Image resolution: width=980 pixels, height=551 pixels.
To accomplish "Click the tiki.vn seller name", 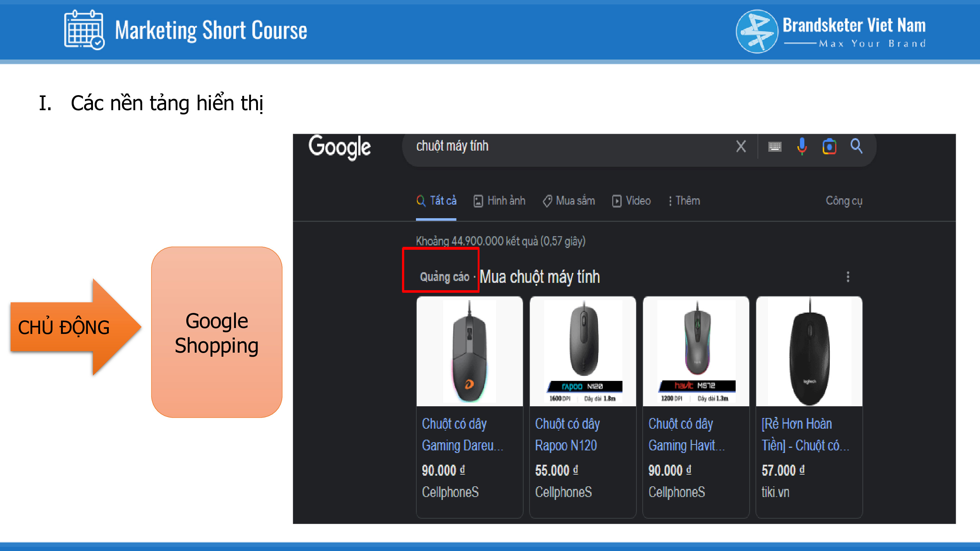I will (x=775, y=493).
